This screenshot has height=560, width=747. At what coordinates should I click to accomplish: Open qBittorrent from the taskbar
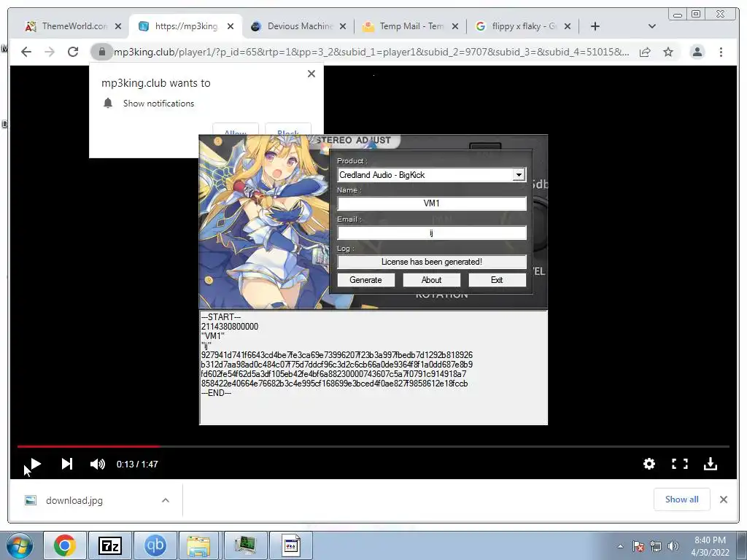click(155, 545)
